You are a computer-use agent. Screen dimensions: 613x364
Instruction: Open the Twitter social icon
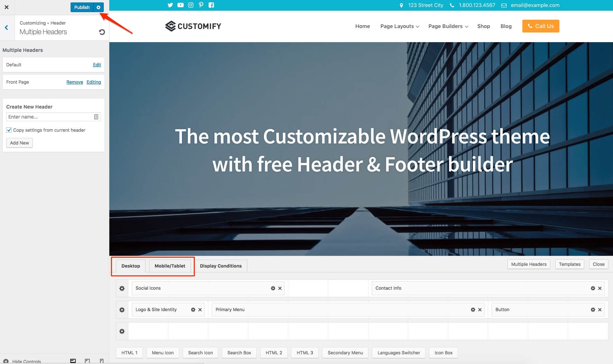click(170, 5)
